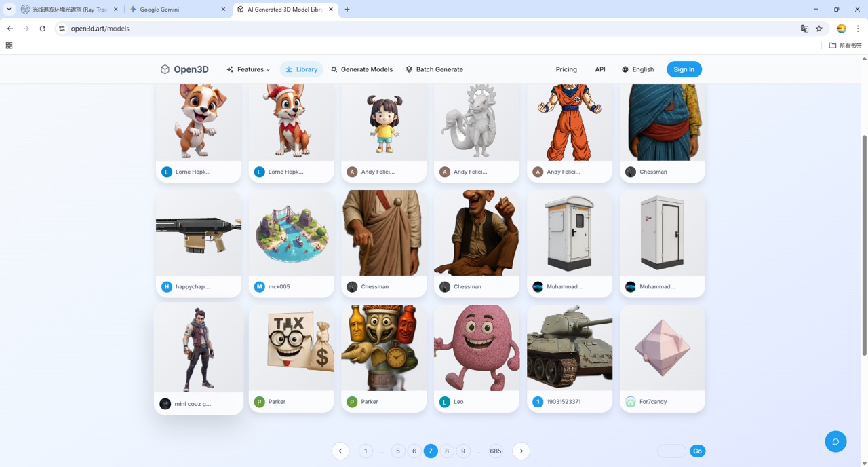This screenshot has height=467, width=868.
Task: Open the all bookmarks folder
Action: coord(845,45)
